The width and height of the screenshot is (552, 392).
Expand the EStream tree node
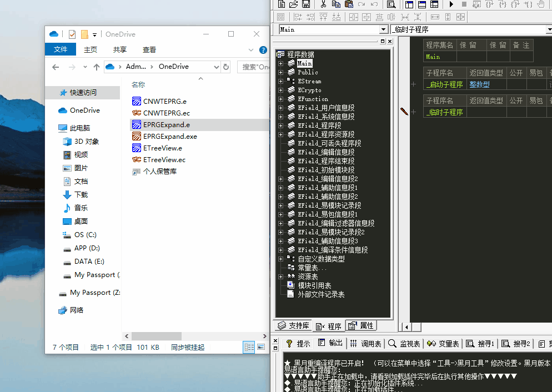(281, 81)
